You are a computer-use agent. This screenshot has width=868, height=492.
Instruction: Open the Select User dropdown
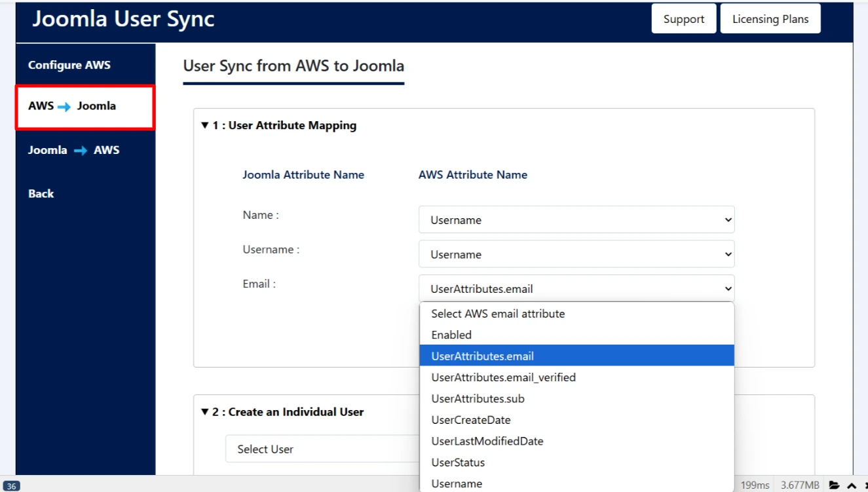322,449
